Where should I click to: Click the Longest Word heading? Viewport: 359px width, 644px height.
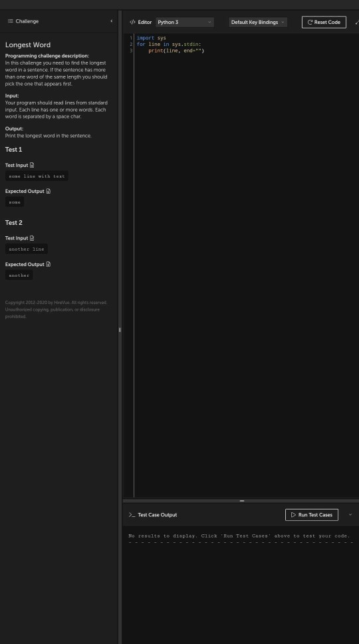tap(28, 45)
